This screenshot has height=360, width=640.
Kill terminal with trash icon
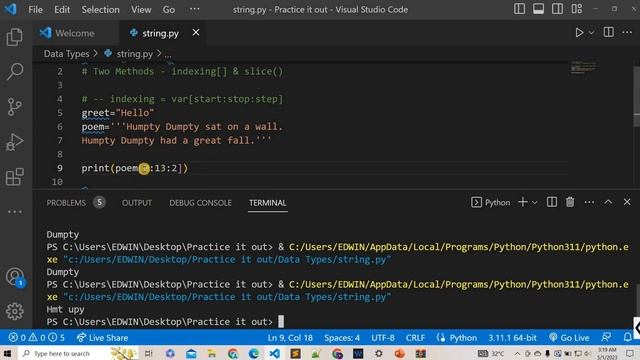570,202
